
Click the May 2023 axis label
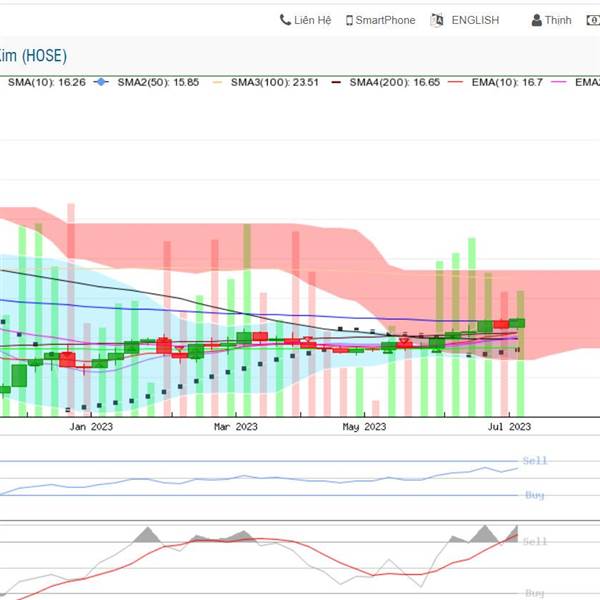click(364, 427)
